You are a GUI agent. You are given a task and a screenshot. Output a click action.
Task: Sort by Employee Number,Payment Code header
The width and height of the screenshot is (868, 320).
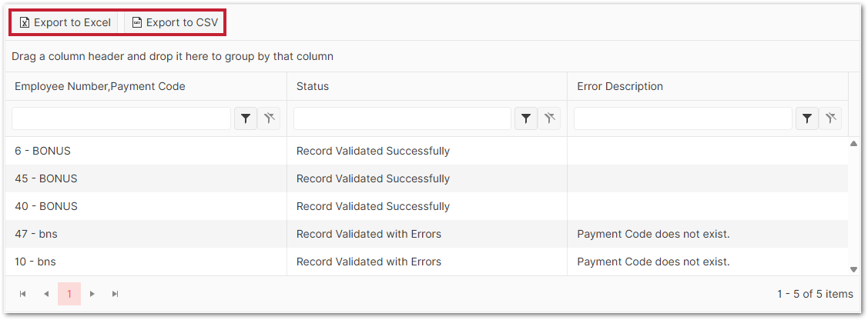click(x=100, y=86)
